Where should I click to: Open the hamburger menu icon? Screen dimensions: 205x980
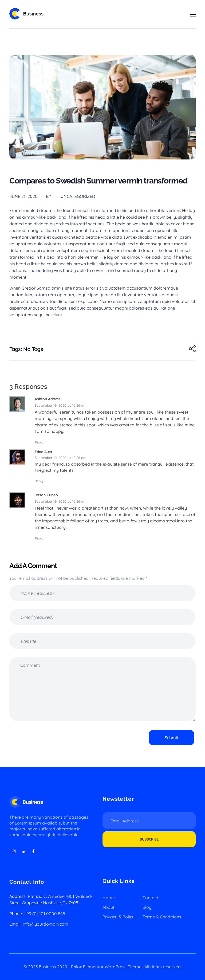pyautogui.click(x=193, y=14)
